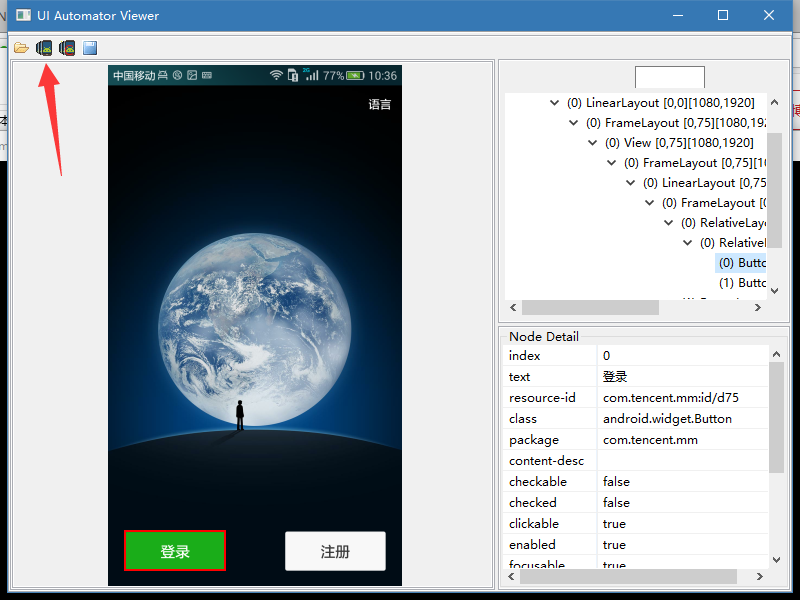Click Node Detail horizontal scrollbar thumb
Image resolution: width=800 pixels, height=600 pixels.
628,577
